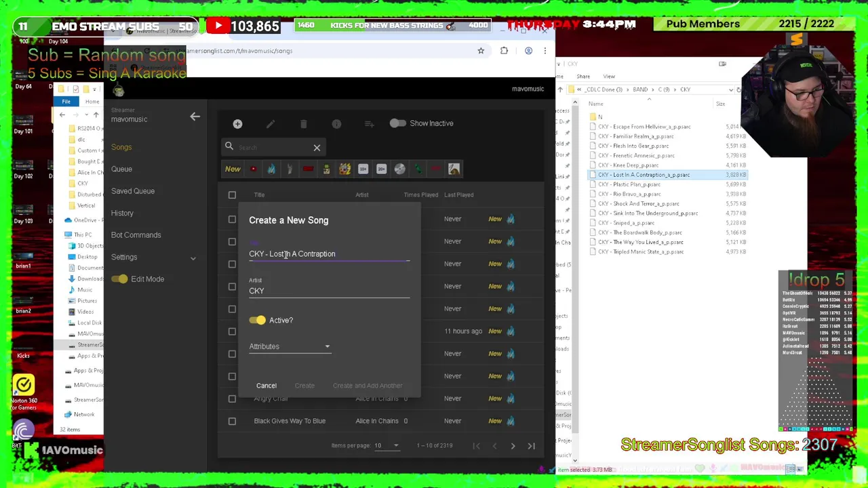Select the file CKY - Rio Bravo_a_p.psarc
This screenshot has height=488, width=868.
click(629, 194)
